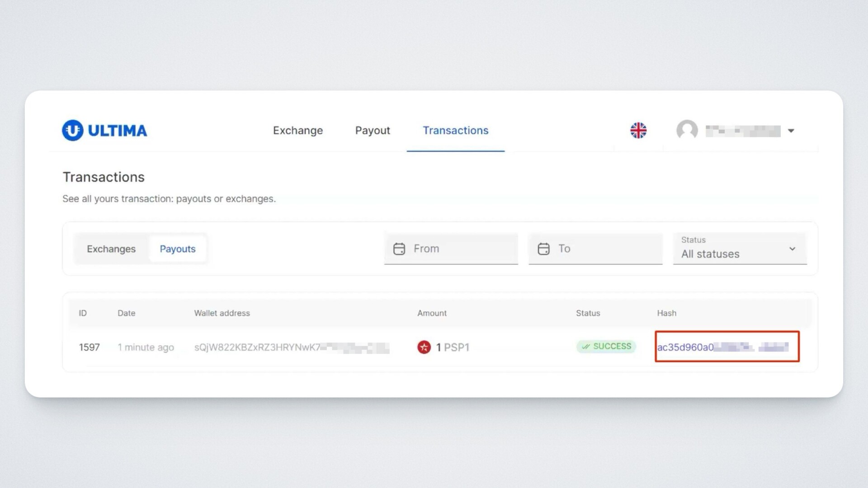Screen dimensions: 868x488
Task: Click the user avatar icon
Action: coord(687,131)
